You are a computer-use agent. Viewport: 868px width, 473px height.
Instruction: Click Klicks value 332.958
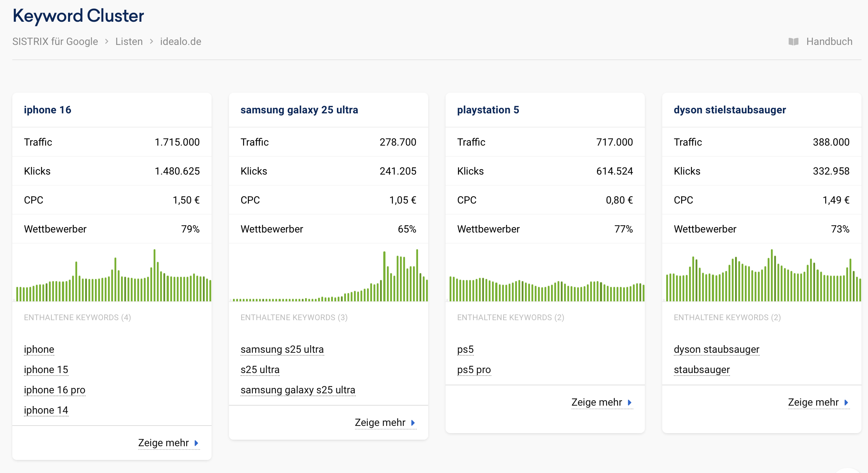(831, 171)
